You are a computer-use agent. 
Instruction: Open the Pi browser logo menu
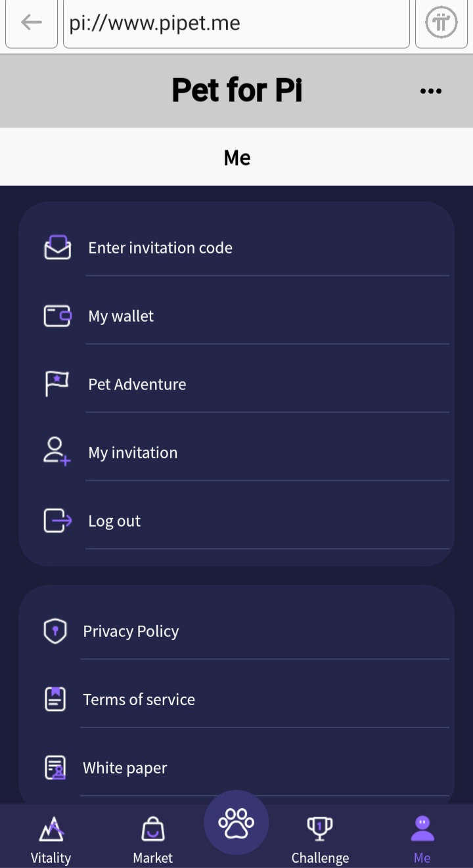coord(441,23)
